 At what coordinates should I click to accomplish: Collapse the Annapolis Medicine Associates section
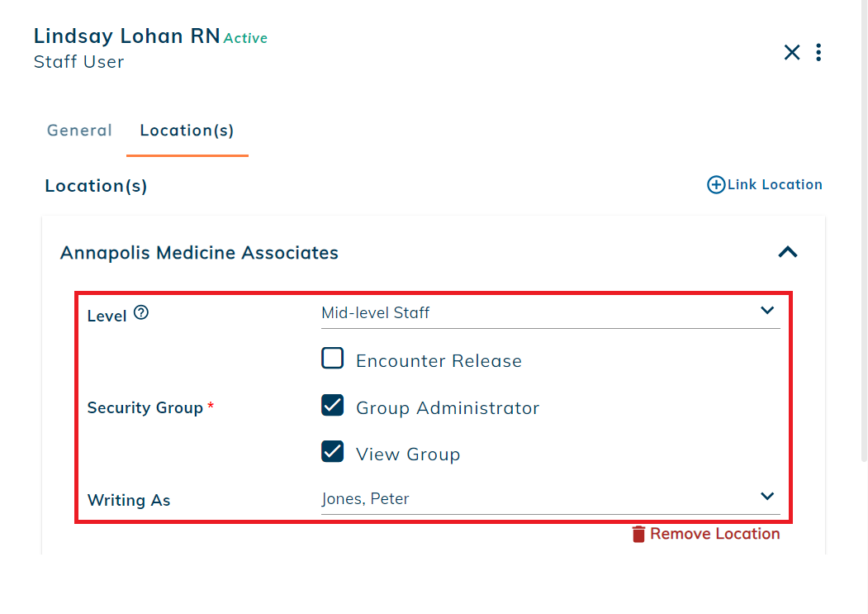pos(788,252)
